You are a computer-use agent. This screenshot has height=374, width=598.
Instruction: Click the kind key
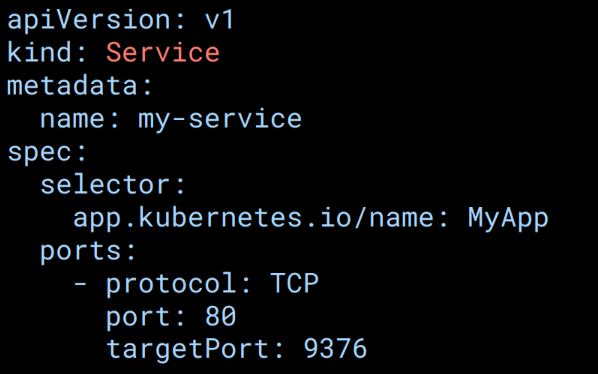click(x=39, y=52)
